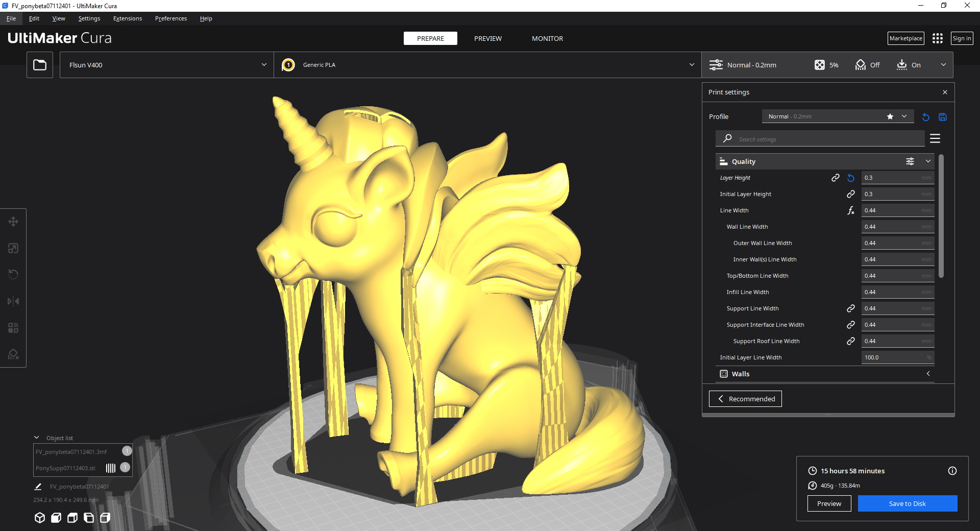Revert Layer Height value to default
The width and height of the screenshot is (980, 531).
(x=851, y=178)
